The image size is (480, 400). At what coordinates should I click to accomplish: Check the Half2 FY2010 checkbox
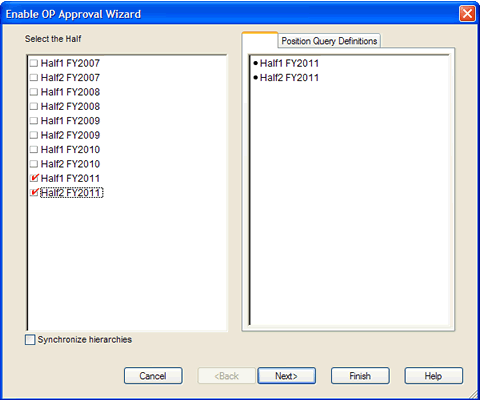[34, 163]
